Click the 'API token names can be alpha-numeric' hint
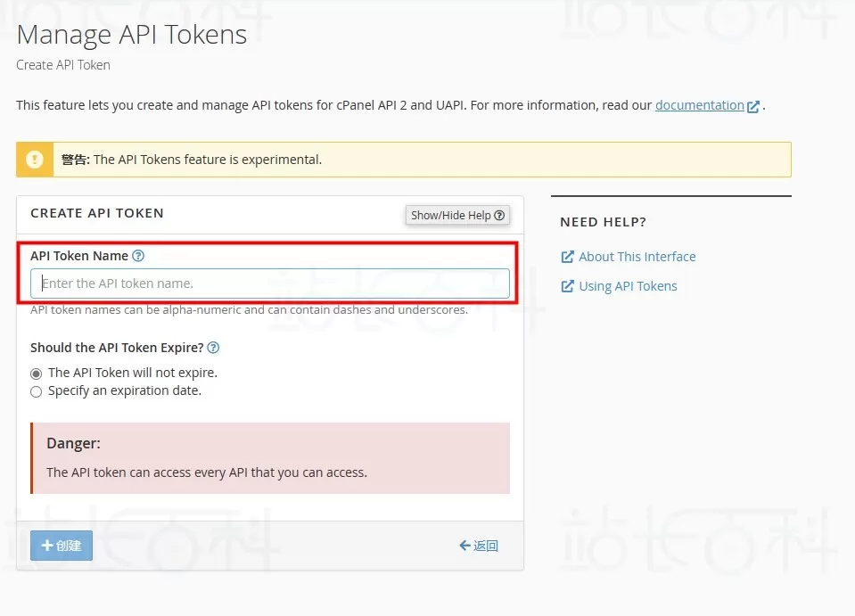 (250, 309)
